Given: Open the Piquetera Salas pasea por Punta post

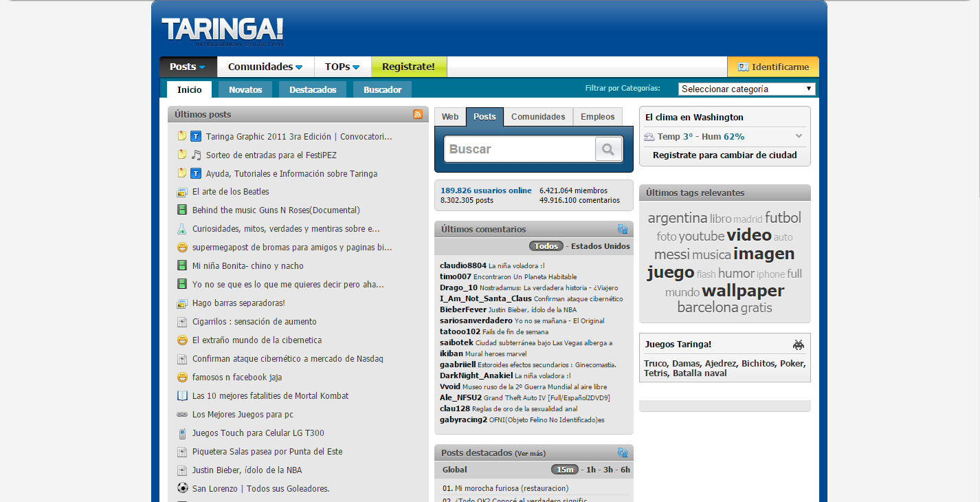Looking at the screenshot, I should point(267,451).
